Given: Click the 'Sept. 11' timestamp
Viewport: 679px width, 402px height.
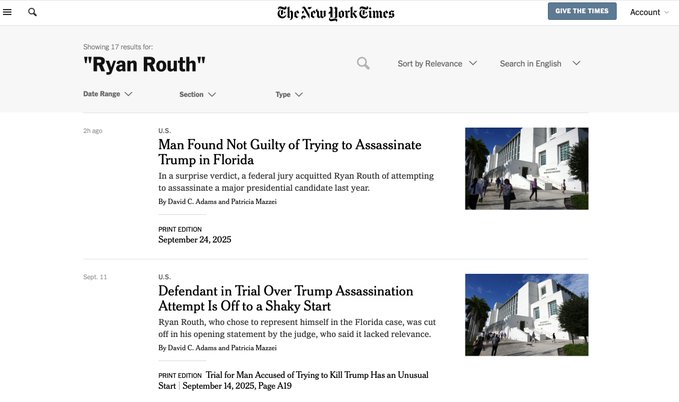Looking at the screenshot, I should click(95, 277).
